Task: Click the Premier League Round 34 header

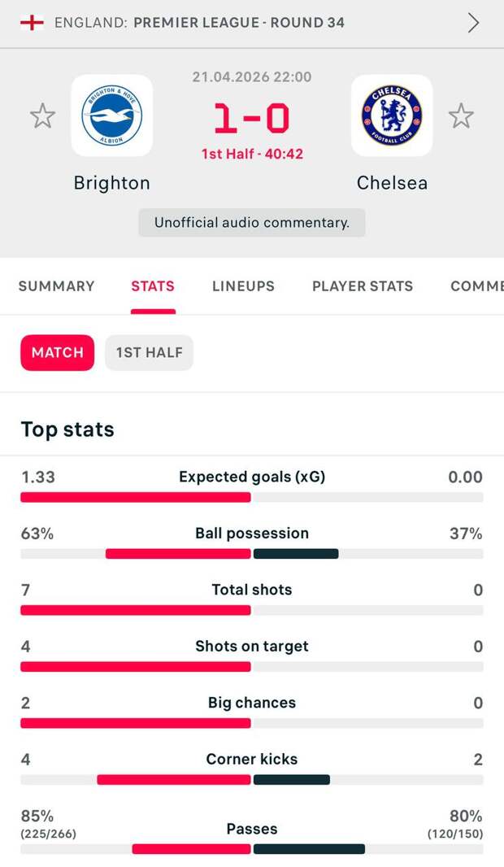Action: 239,23
